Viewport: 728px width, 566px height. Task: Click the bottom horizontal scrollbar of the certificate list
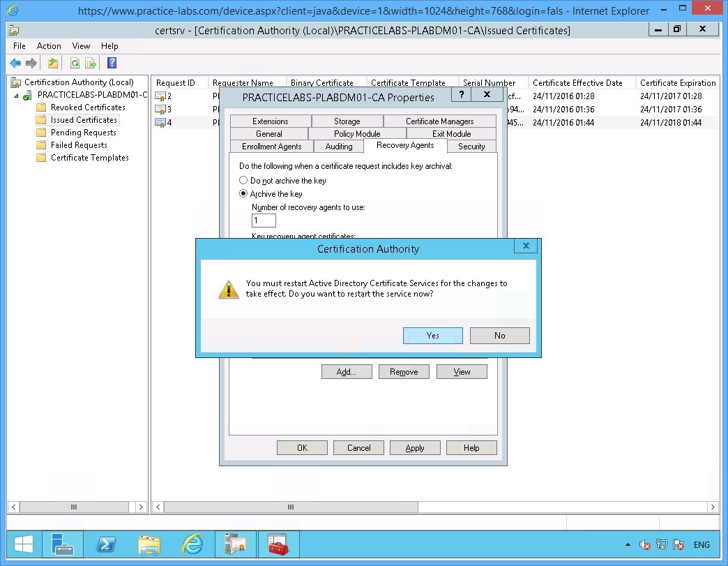[290, 507]
